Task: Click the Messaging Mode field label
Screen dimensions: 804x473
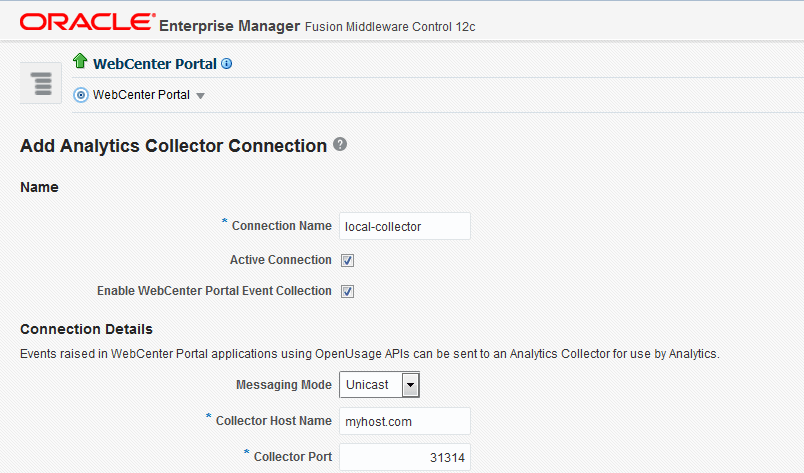Action: click(x=283, y=385)
